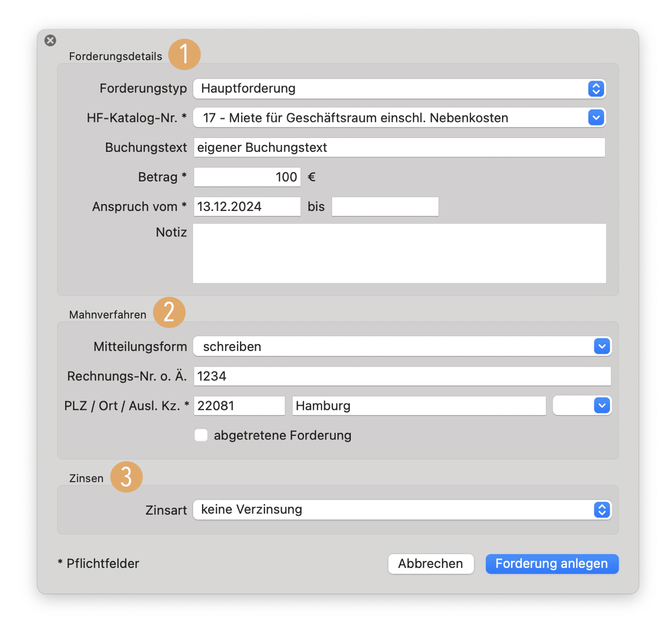Click into the Notiz text area
Screen dimensions: 672x633
click(399, 253)
